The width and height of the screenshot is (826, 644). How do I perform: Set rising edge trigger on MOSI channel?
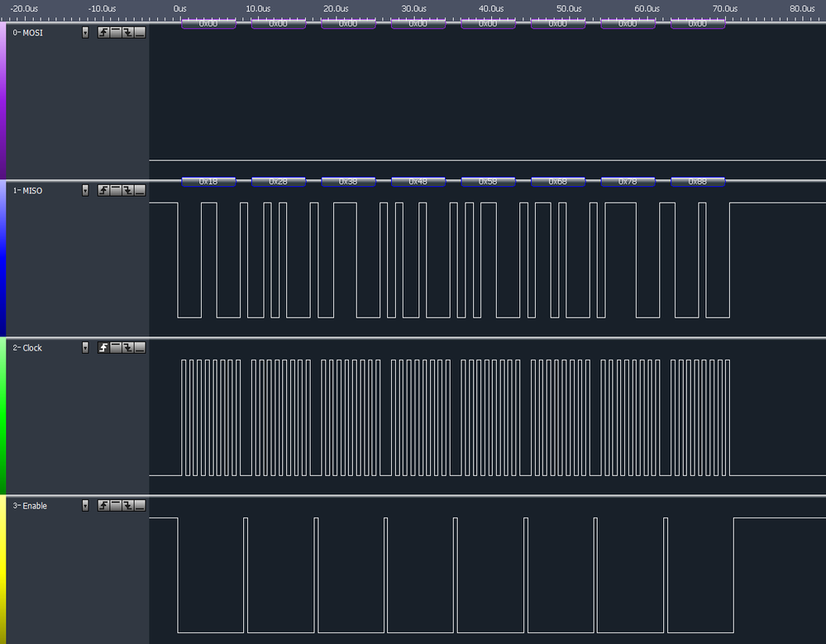point(103,32)
